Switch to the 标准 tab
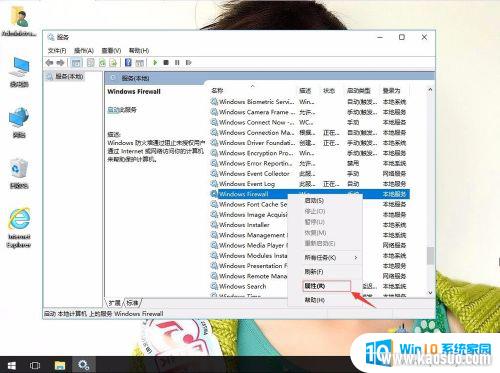 [132, 303]
